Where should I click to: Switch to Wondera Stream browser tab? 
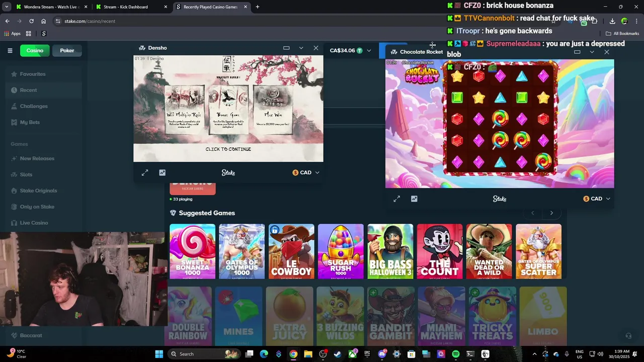[x=50, y=7]
